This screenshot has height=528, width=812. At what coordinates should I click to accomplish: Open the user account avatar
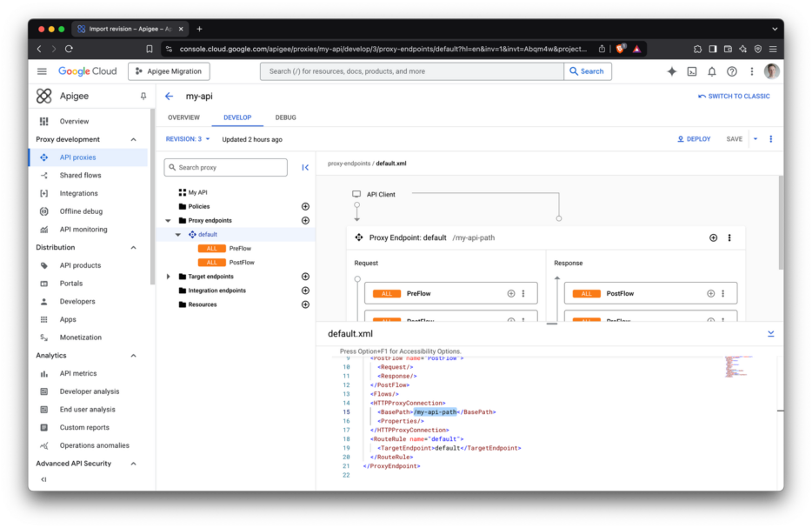point(771,71)
